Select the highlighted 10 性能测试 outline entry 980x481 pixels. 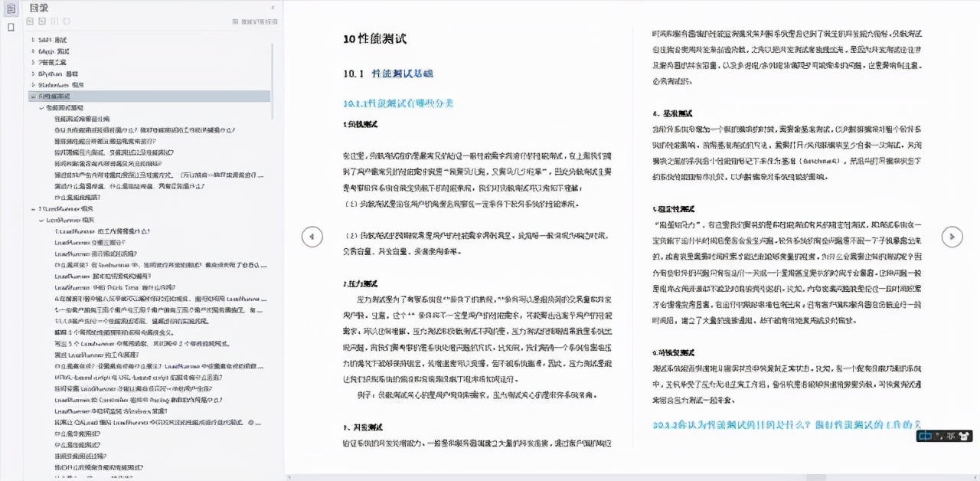[149, 97]
